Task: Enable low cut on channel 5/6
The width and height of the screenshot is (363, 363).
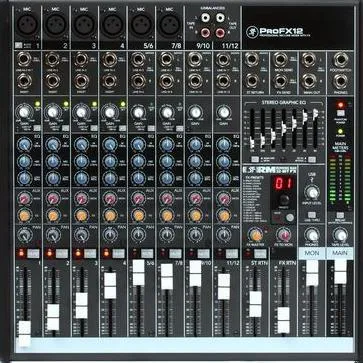Action: click(x=151, y=128)
